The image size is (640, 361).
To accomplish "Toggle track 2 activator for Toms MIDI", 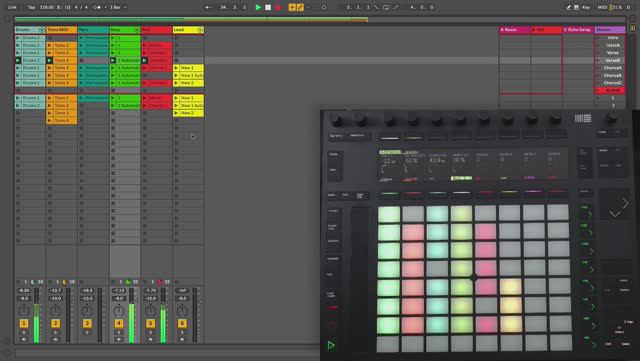I will pos(56,323).
